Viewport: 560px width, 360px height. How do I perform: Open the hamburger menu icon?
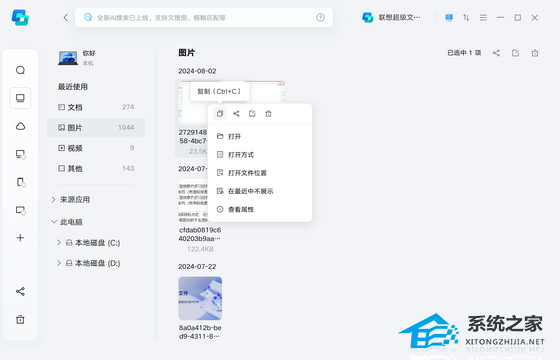tap(483, 18)
